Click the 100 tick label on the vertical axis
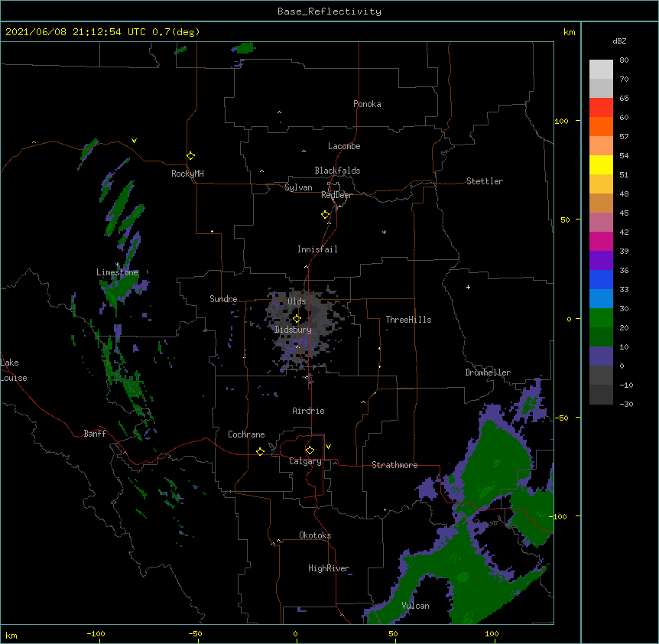The image size is (659, 644). (x=561, y=121)
